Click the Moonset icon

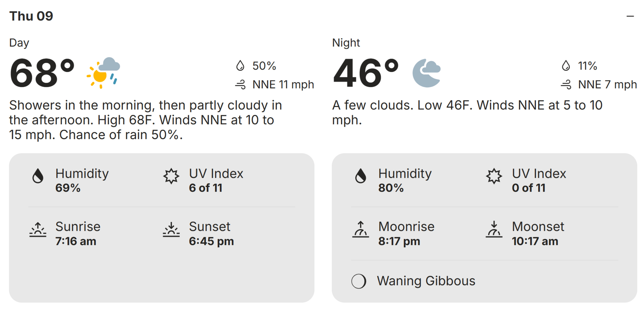(x=494, y=230)
